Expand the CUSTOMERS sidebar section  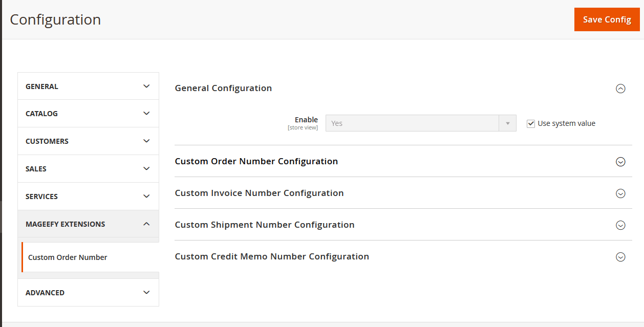pos(47,141)
